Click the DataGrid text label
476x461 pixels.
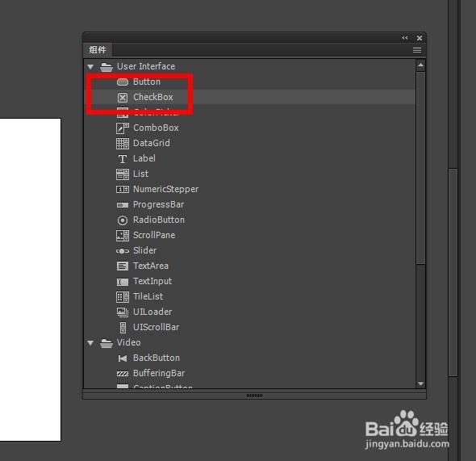point(152,143)
